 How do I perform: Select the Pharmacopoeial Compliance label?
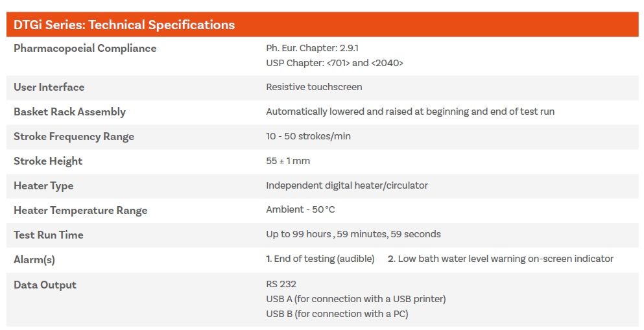click(85, 49)
